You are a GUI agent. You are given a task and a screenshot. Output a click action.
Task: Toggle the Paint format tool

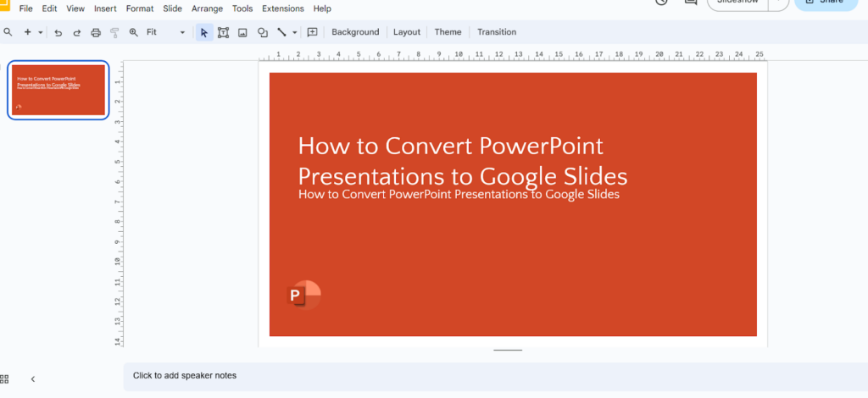(114, 32)
